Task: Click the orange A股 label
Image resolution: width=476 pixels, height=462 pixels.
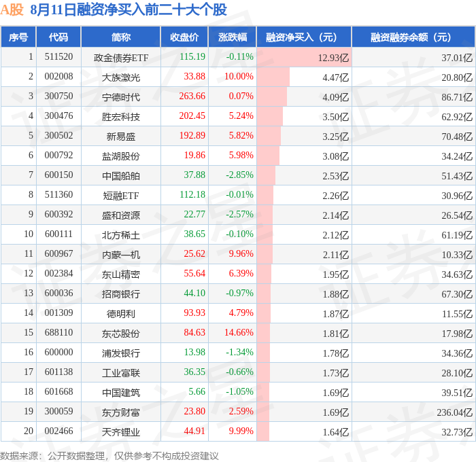Action: pos(12,10)
